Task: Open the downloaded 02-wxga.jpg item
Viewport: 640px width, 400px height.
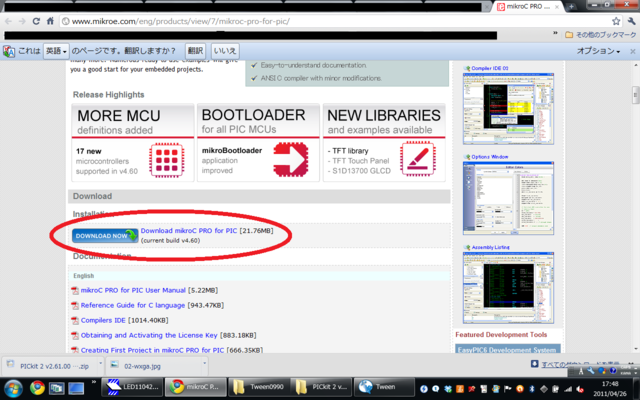Action: [154, 366]
